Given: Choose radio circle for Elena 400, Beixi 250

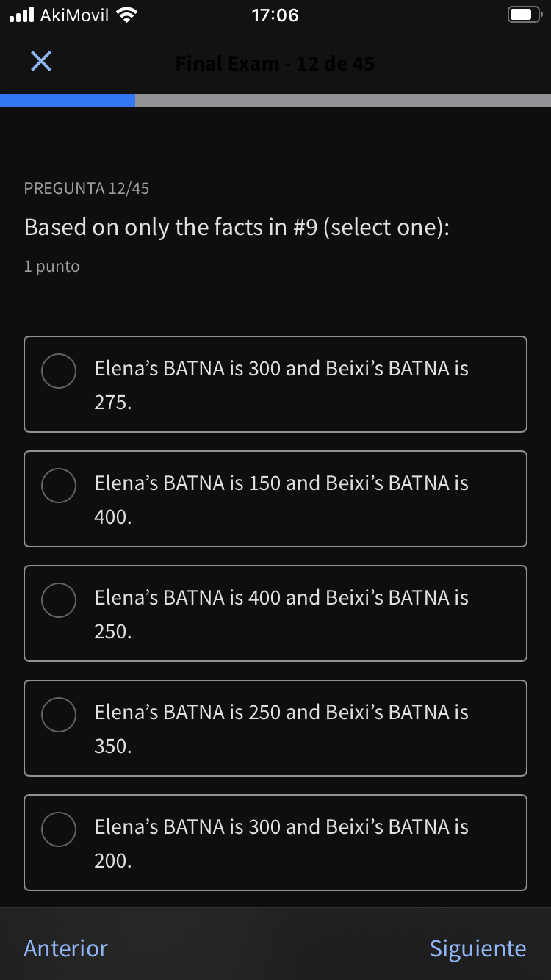Looking at the screenshot, I should [59, 600].
